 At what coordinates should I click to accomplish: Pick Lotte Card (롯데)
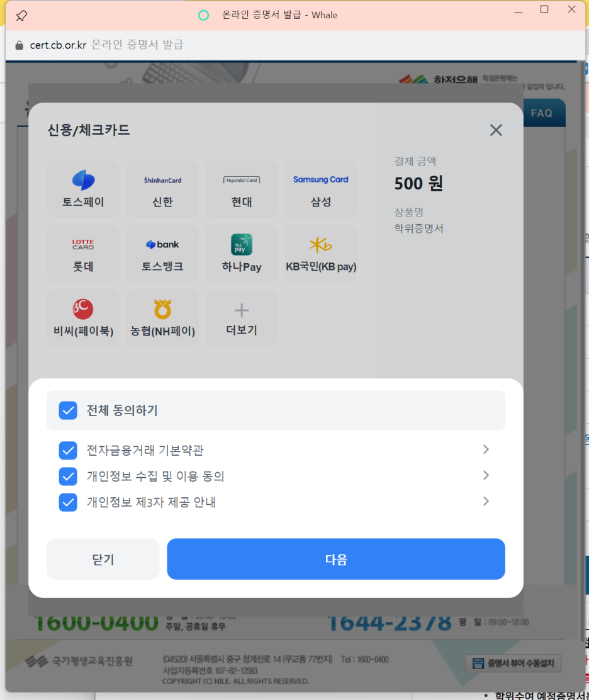tap(84, 253)
